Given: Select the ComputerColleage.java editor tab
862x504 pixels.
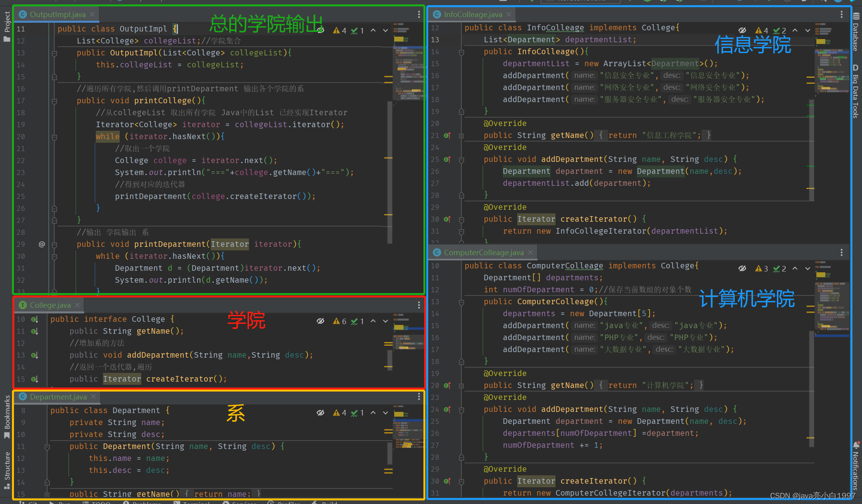Looking at the screenshot, I should [483, 252].
